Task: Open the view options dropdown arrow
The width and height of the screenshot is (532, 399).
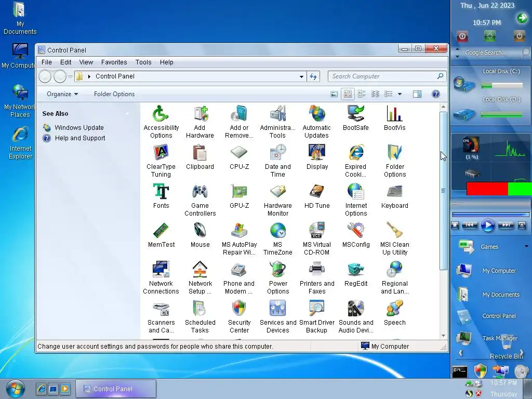Action: tap(400, 94)
